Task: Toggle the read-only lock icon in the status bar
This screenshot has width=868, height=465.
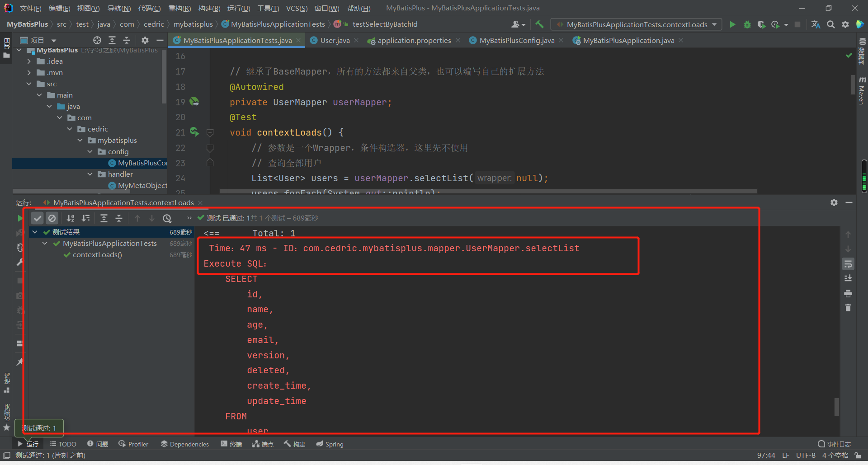Action: click(858, 456)
